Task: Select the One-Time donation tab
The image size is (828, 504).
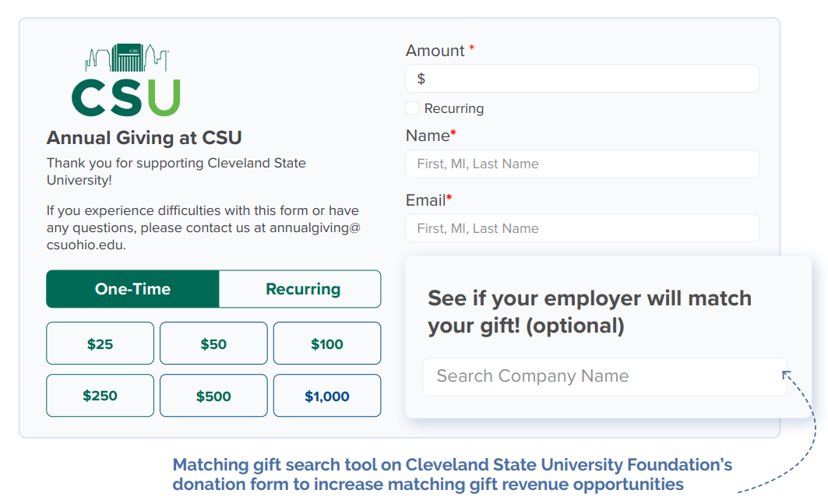Action: tap(132, 289)
